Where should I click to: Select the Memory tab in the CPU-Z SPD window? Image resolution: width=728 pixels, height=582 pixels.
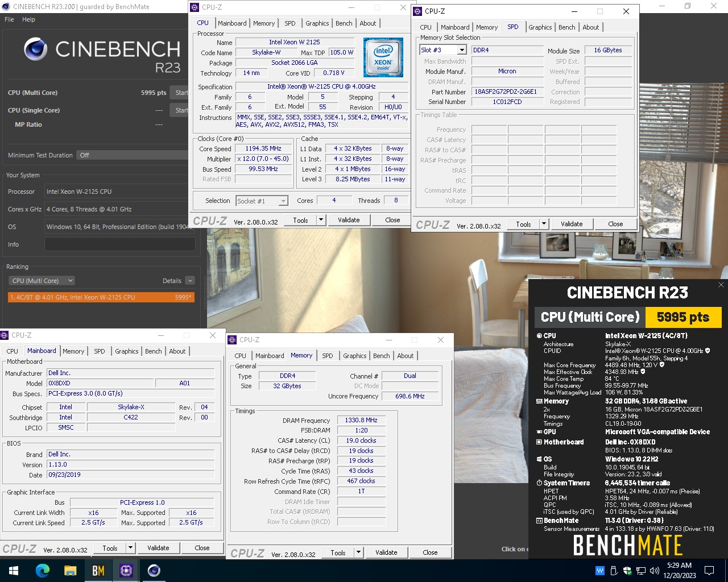pos(486,27)
